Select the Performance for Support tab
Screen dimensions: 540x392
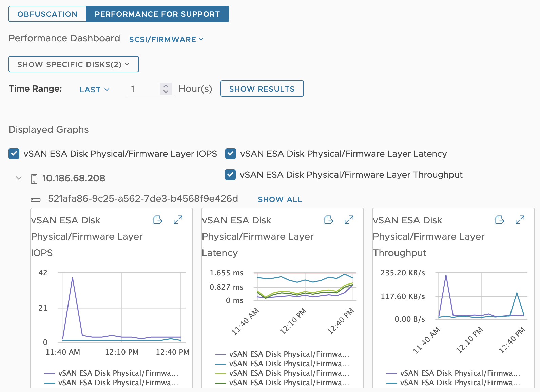click(x=157, y=14)
